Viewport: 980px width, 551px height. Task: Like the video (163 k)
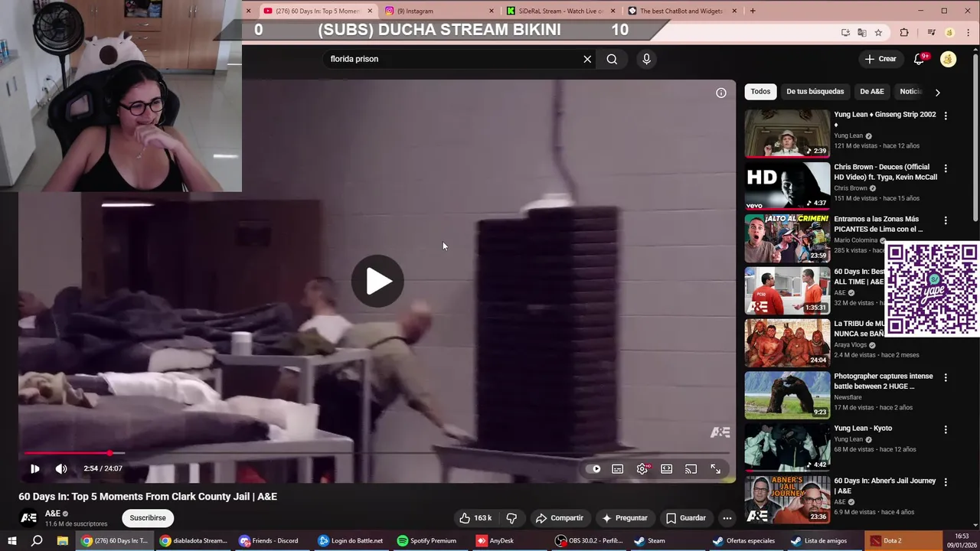tap(475, 518)
